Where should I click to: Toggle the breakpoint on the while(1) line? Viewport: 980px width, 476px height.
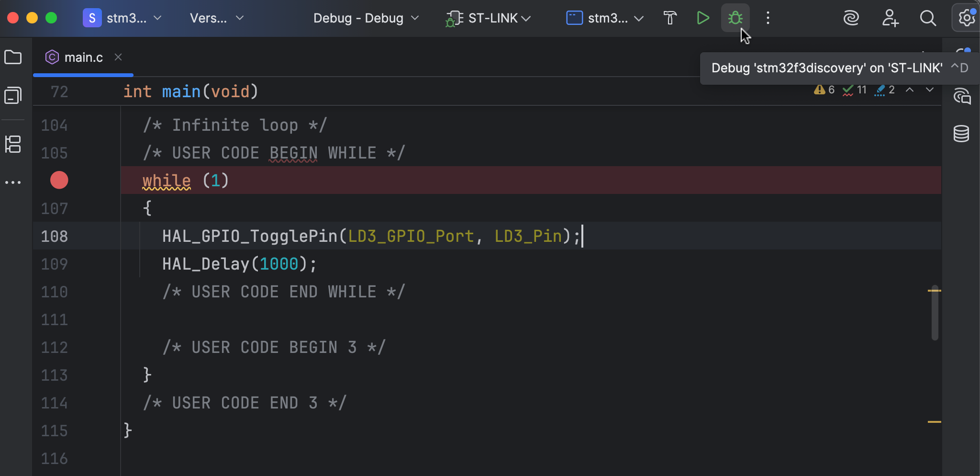(x=58, y=181)
